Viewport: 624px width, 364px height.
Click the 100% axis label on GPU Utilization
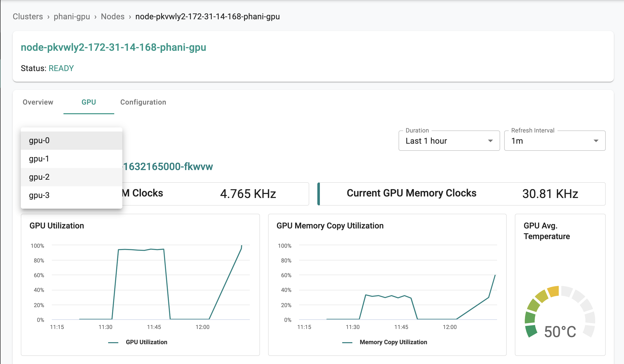click(37, 246)
